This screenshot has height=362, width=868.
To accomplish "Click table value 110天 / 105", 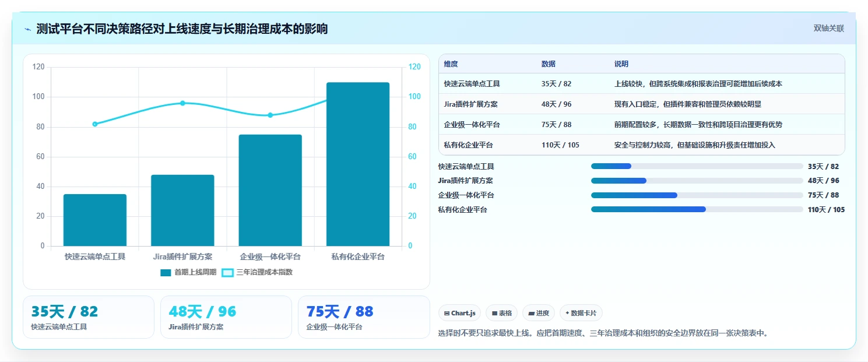I will 560,145.
